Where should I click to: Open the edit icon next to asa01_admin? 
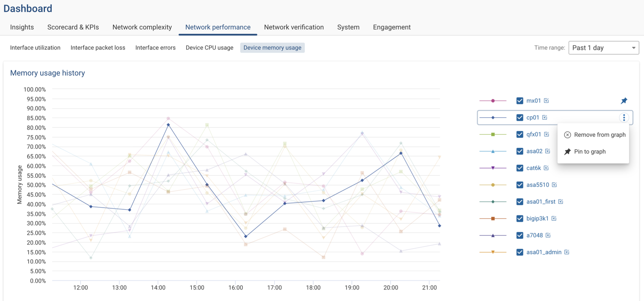point(567,252)
